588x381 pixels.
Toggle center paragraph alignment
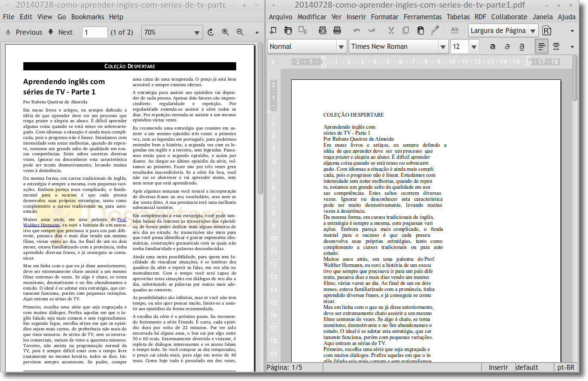pyautogui.click(x=556, y=46)
